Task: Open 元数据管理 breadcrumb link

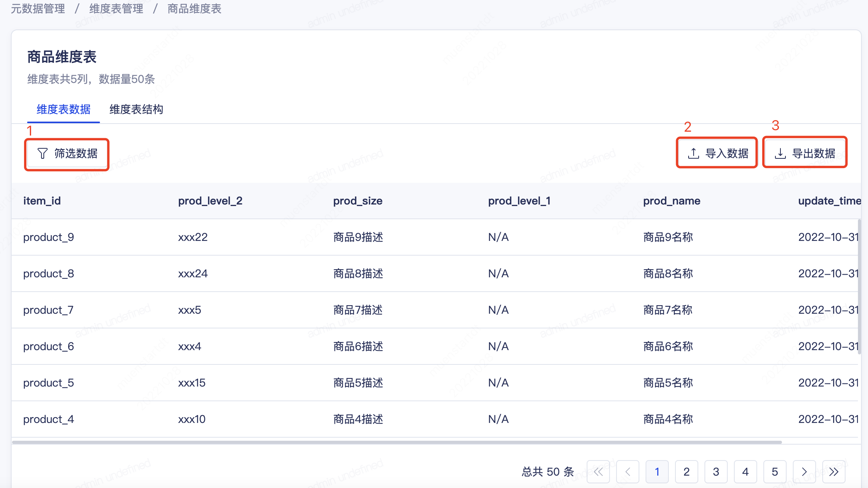Action: tap(38, 9)
